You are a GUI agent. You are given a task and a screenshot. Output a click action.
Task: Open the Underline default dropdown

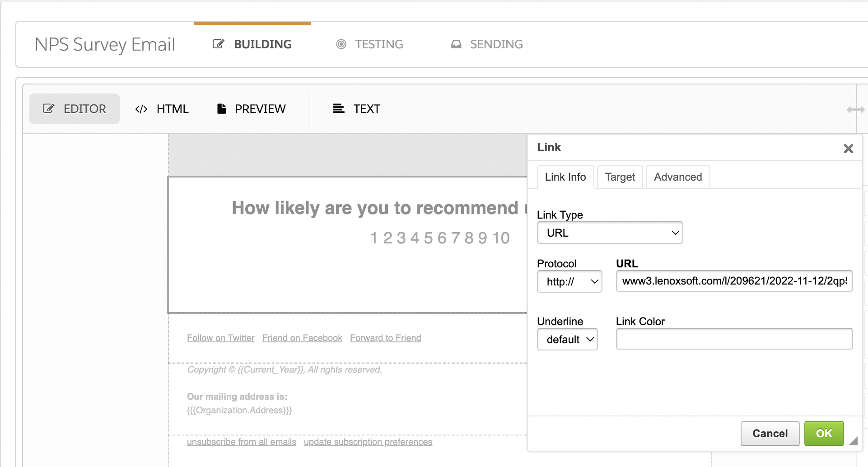[567, 339]
